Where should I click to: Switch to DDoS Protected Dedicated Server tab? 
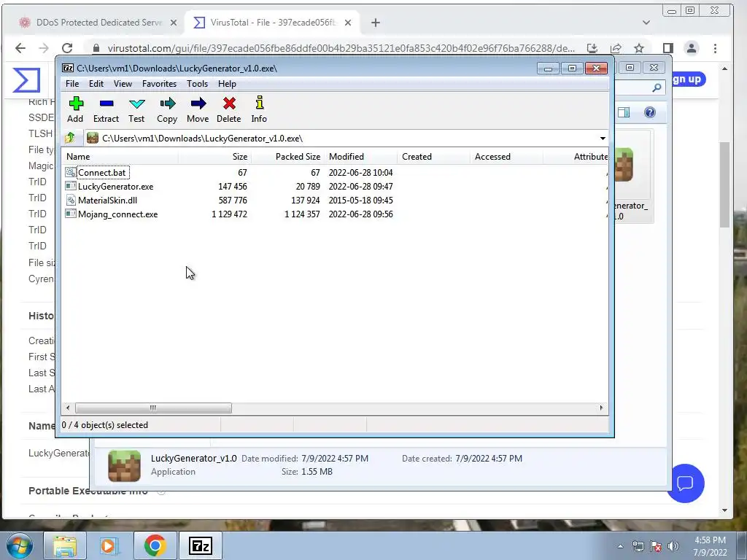click(x=98, y=23)
